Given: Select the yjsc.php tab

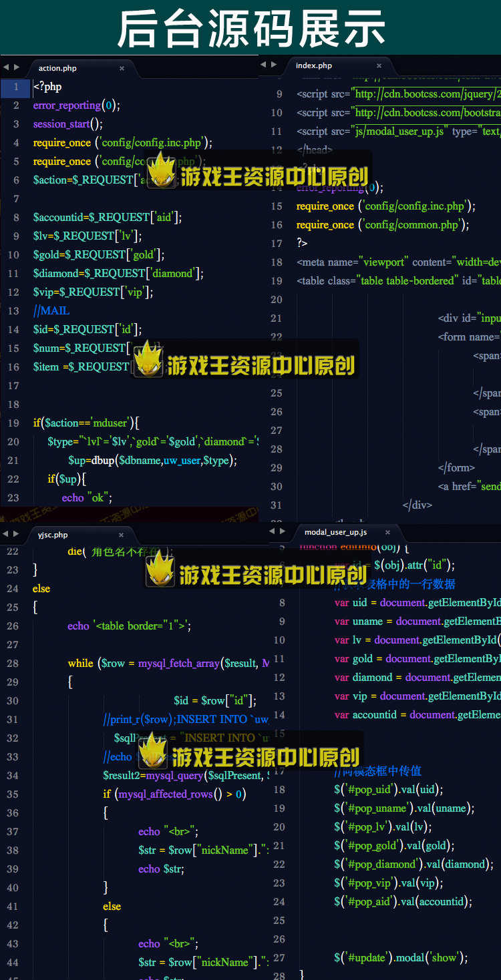Looking at the screenshot, I should 53,535.
